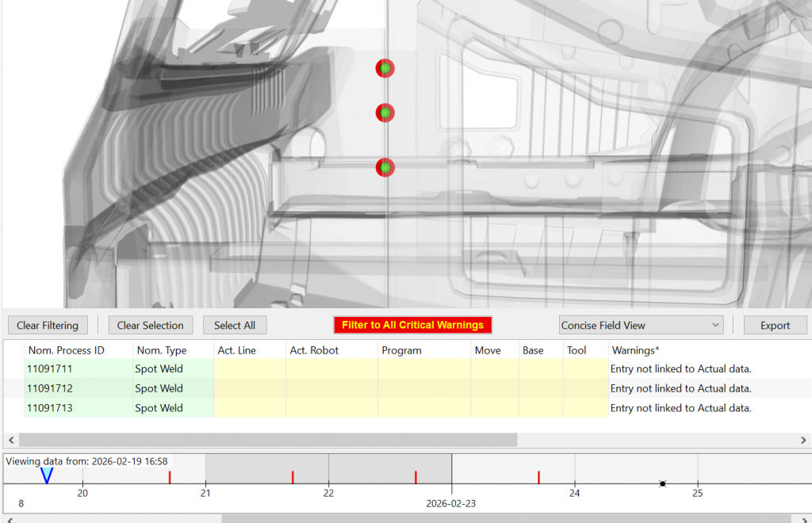
Task: Open the Concise Field View dropdown
Action: [x=641, y=325]
